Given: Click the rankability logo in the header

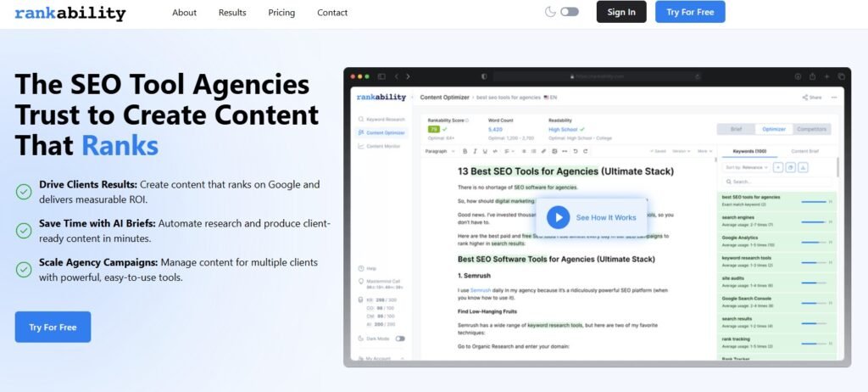Looking at the screenshot, I should click(x=70, y=13).
